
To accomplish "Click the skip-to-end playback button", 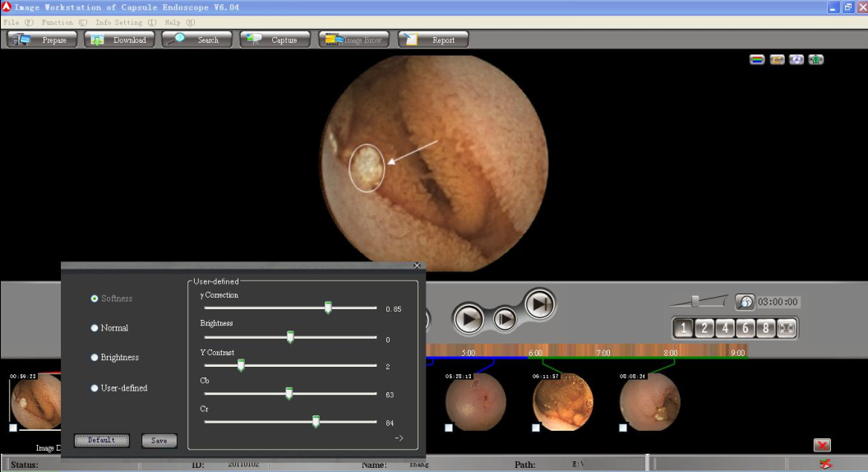I will pyautogui.click(x=539, y=303).
